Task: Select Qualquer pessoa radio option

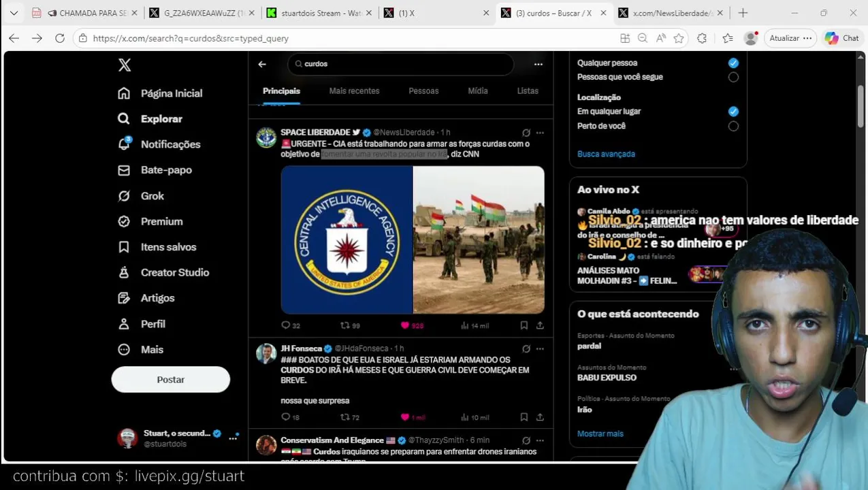Action: [733, 63]
